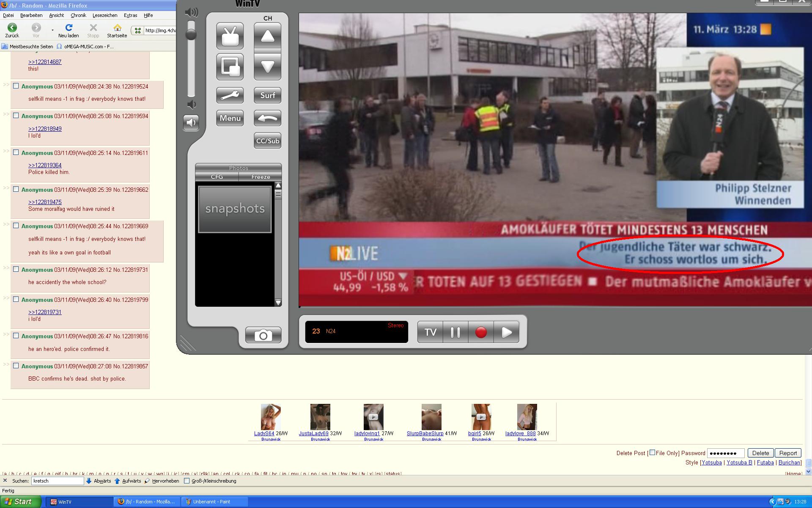Open the Lesezeichen menu
The width and height of the screenshot is (812, 508).
click(x=105, y=15)
